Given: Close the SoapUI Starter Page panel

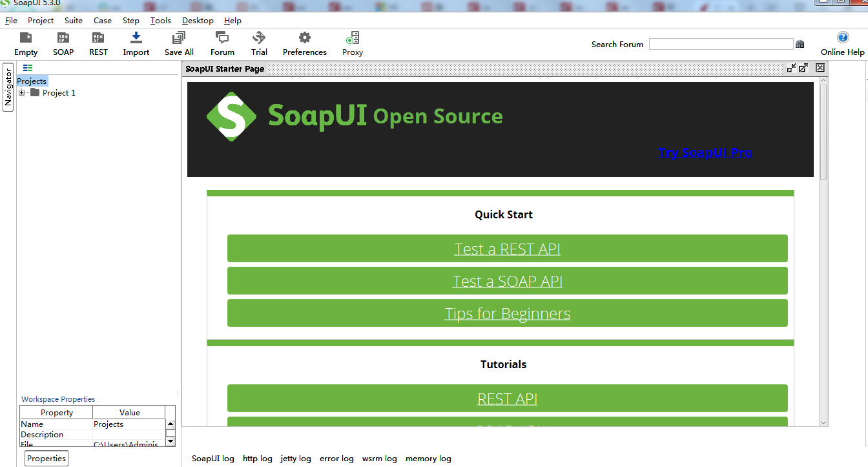Looking at the screenshot, I should (820, 68).
